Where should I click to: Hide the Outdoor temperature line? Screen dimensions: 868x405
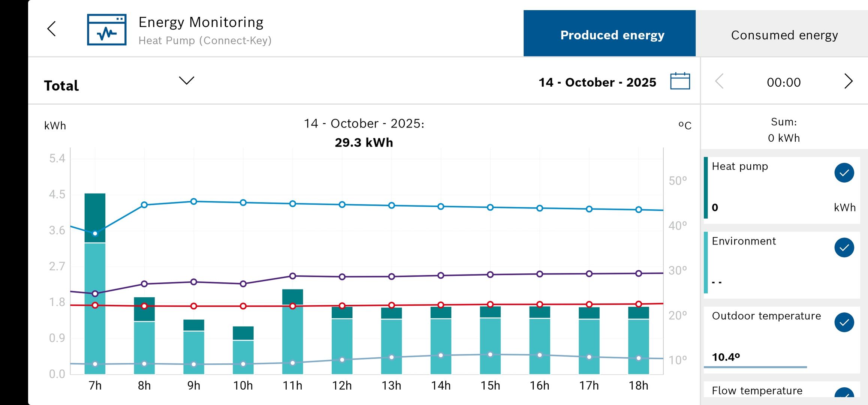844,322
